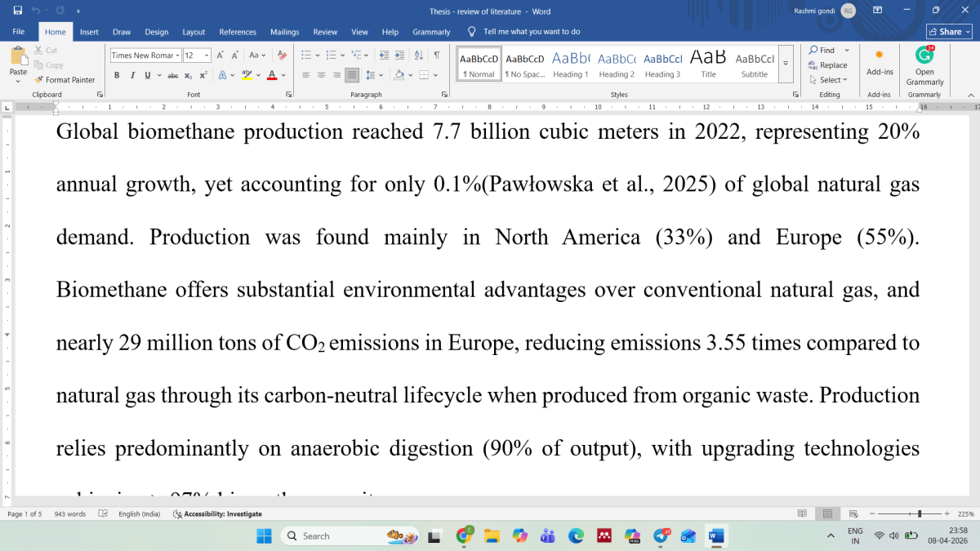
Task: Open the Select dropdown in Editing
Action: pos(828,80)
